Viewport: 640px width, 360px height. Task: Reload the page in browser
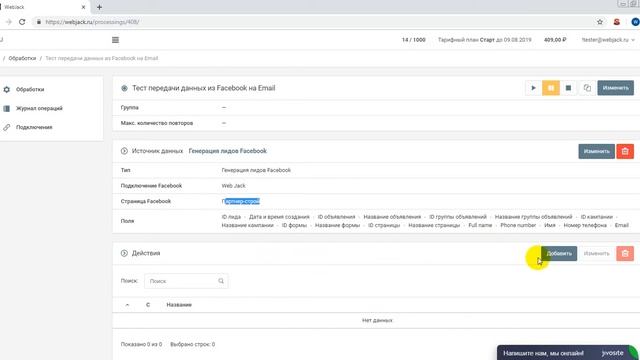pyautogui.click(x=22, y=22)
